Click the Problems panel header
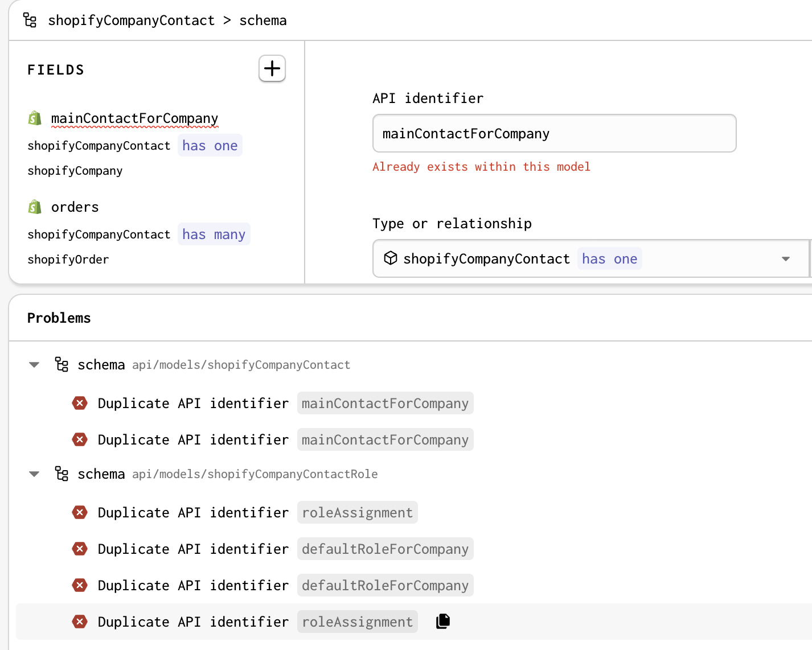This screenshot has width=812, height=650. (x=59, y=318)
